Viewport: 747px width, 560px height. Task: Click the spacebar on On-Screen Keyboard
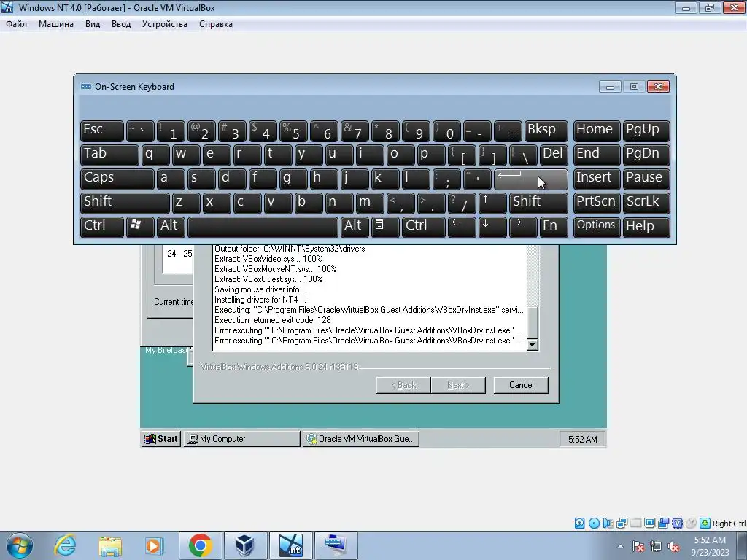pos(263,227)
